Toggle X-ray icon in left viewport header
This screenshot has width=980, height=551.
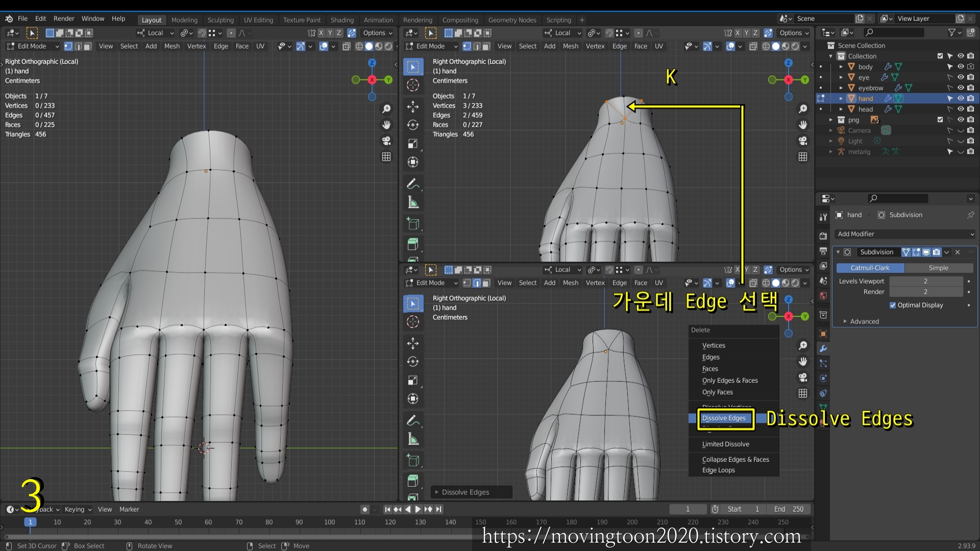pos(346,46)
